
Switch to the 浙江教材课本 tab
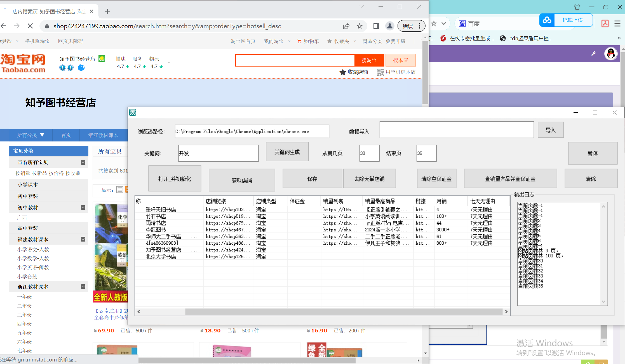coord(103,135)
